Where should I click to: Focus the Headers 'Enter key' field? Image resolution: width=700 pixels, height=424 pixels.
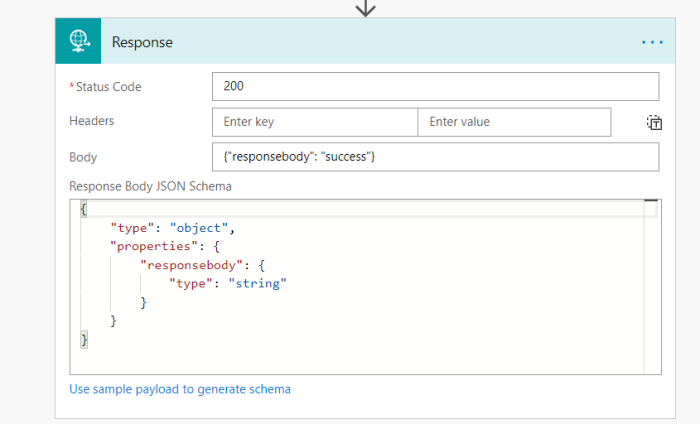pos(314,122)
